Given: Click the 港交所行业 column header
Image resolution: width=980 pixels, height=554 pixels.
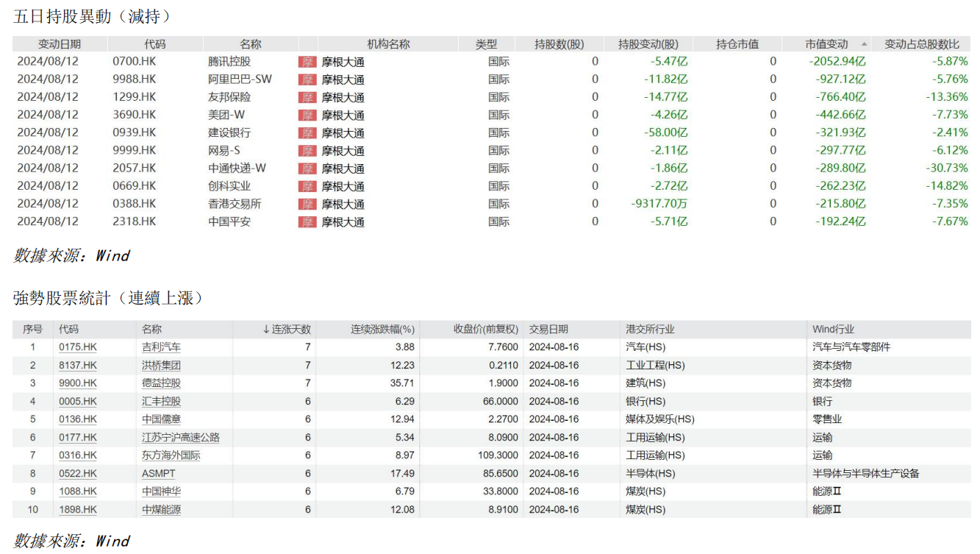Looking at the screenshot, I should pos(650,330).
